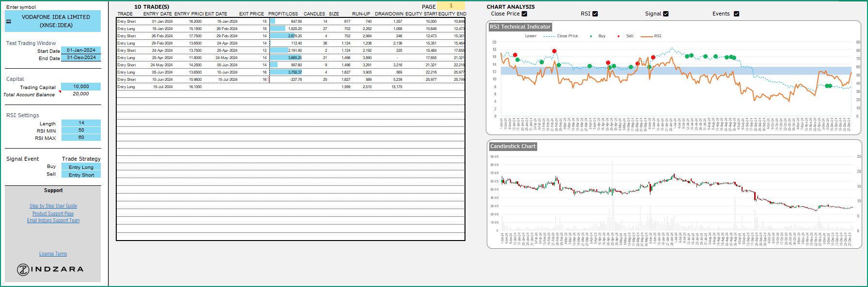
Task: Click the Sell legend entry in RSI chart
Action: (x=626, y=36)
